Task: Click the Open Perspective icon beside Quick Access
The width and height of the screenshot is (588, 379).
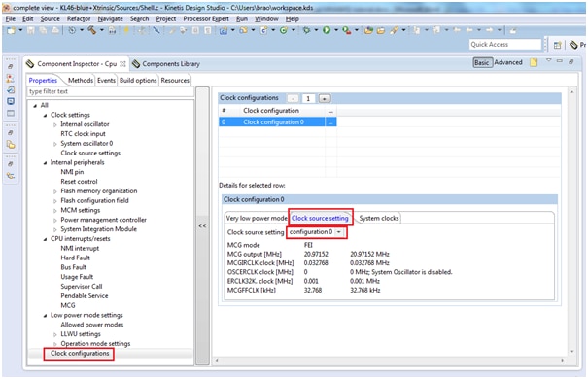Action: [557, 45]
